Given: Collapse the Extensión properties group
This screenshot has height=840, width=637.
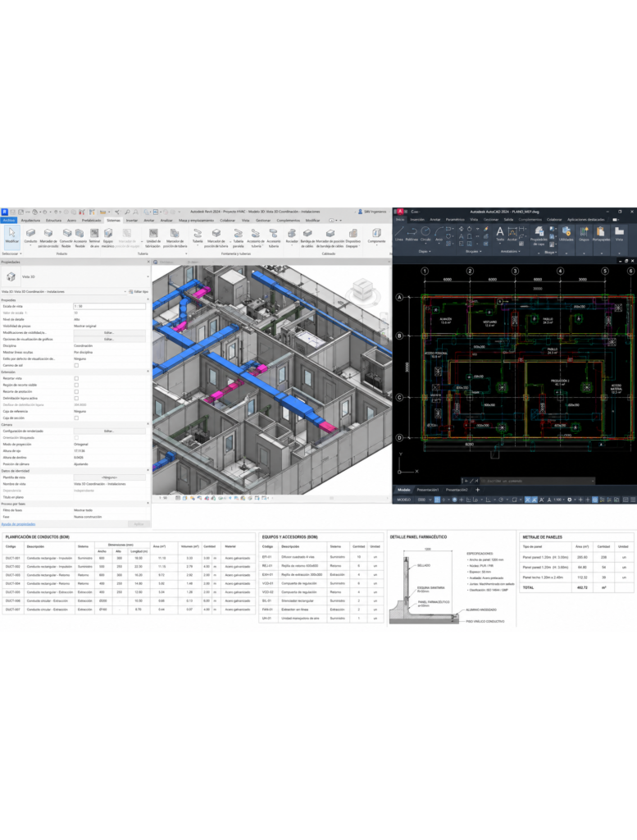Looking at the screenshot, I should pos(148,372).
